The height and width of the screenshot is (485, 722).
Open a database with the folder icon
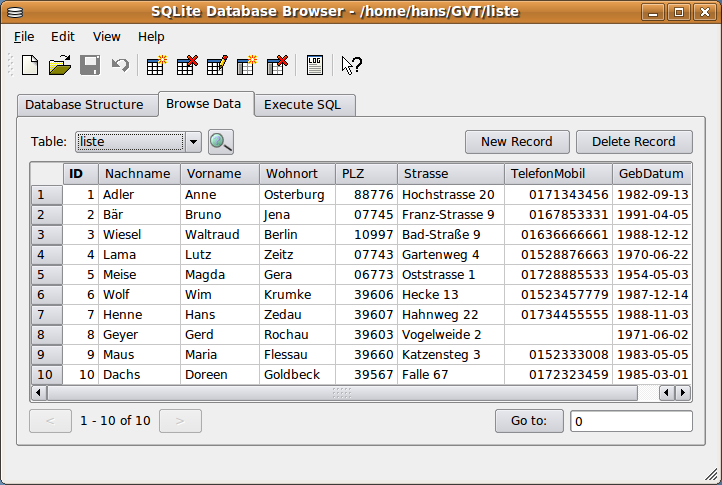pyautogui.click(x=60, y=66)
